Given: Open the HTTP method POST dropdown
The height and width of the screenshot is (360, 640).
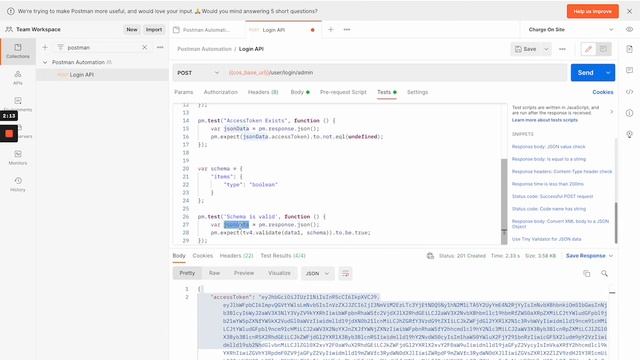Looking at the screenshot, I should pyautogui.click(x=198, y=73).
